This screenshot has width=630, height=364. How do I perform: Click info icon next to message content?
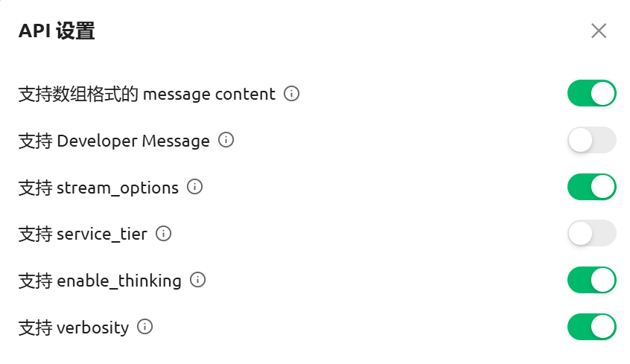pyautogui.click(x=292, y=94)
